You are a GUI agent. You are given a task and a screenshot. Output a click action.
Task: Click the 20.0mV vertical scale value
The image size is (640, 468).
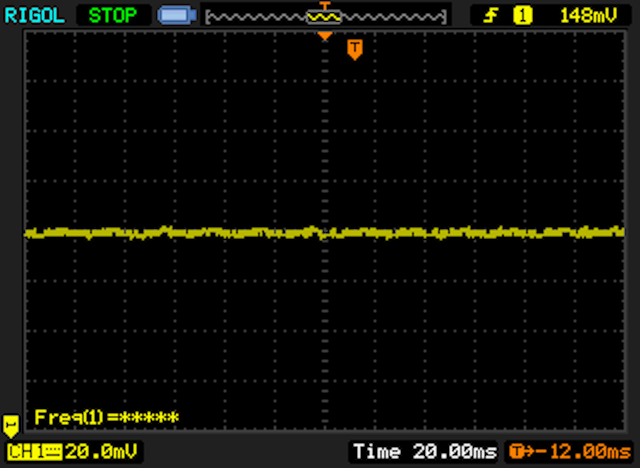pos(102,453)
